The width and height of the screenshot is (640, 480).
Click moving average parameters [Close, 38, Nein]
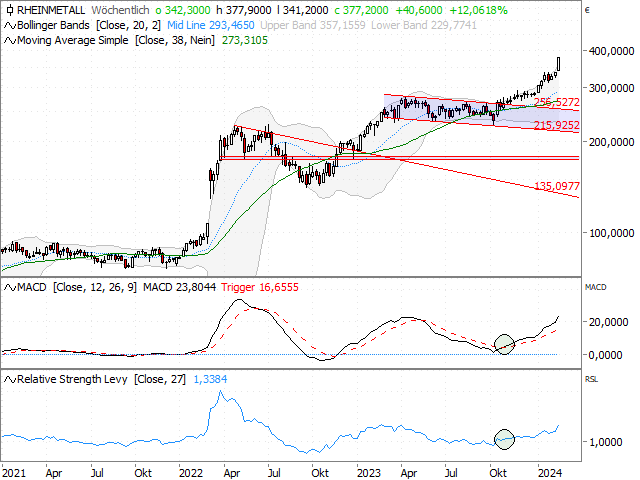175,40
